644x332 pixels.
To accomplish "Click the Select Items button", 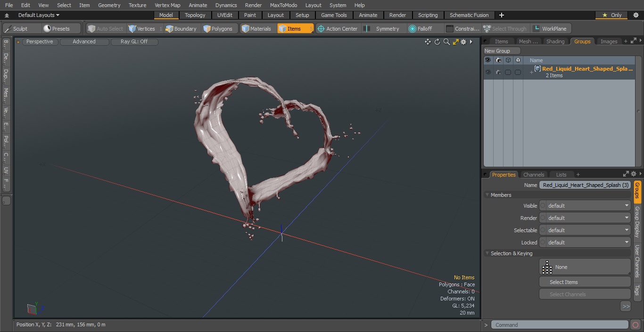I will (x=585, y=282).
